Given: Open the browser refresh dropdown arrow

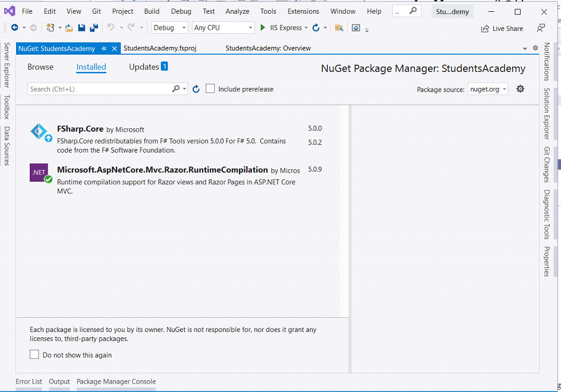Looking at the screenshot, I should click(325, 27).
